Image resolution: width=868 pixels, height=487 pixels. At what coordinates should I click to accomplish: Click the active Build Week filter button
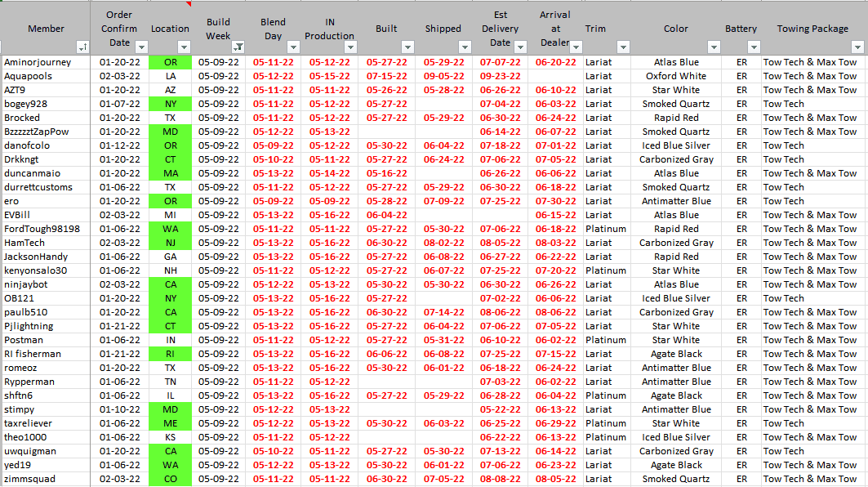[x=238, y=47]
